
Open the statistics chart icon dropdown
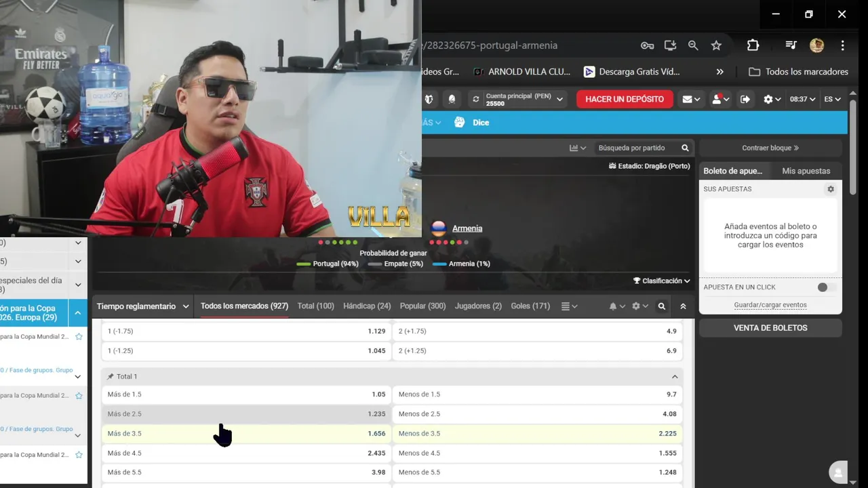pos(578,148)
